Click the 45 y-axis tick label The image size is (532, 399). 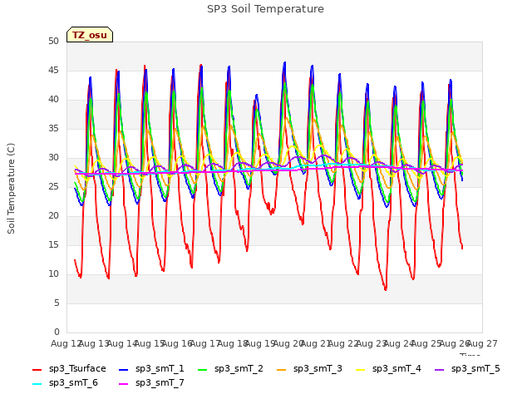[53, 70]
